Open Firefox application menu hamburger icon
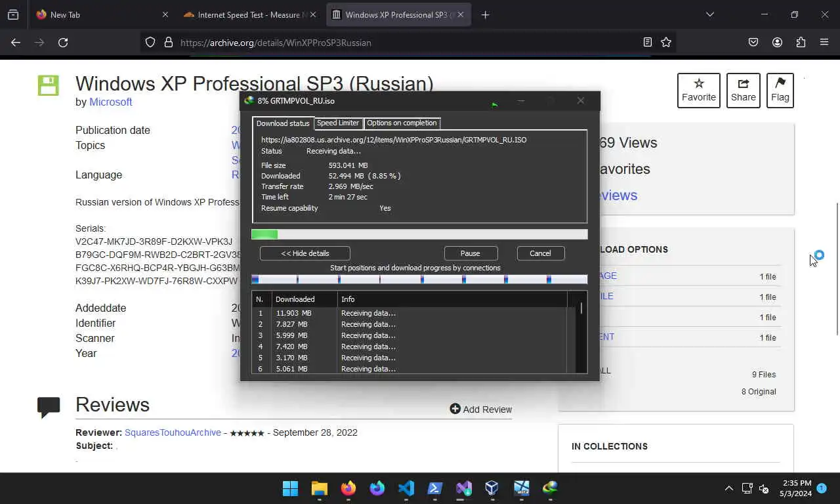This screenshot has height=504, width=840. coord(824,42)
